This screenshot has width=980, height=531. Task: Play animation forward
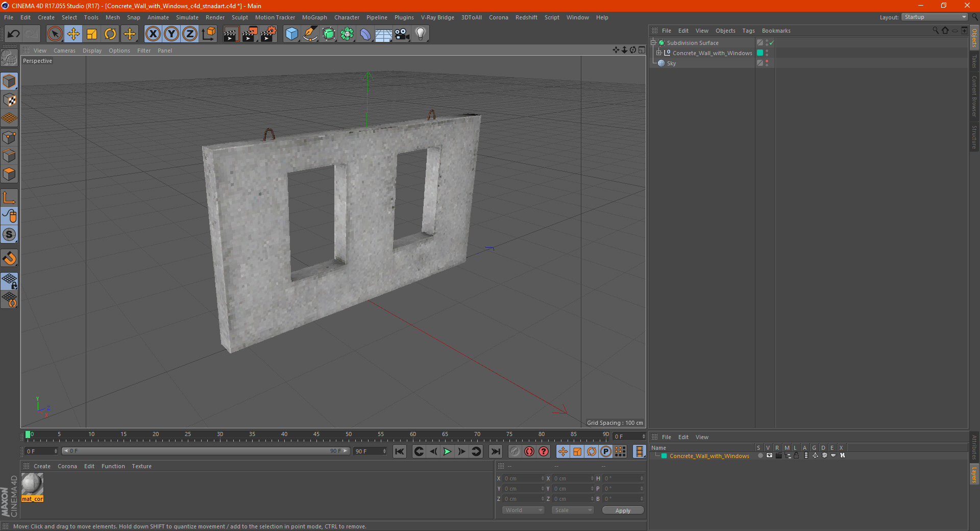tap(447, 451)
